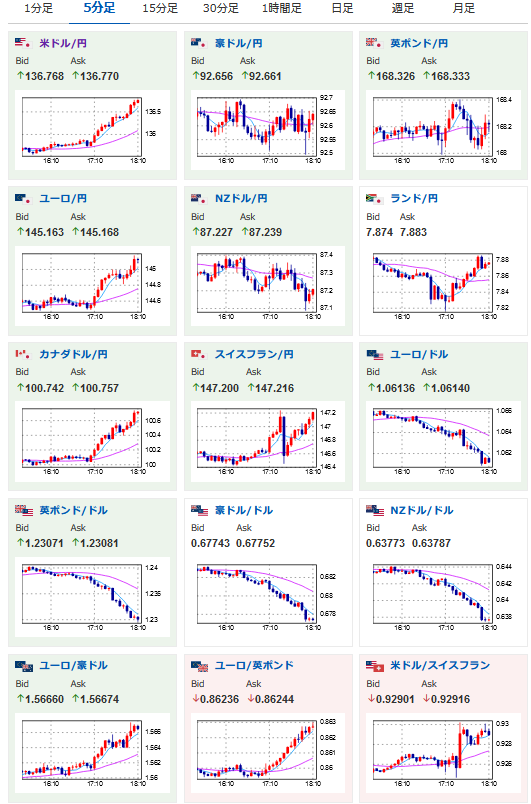Image resolution: width=531 pixels, height=804 pixels.
Task: Click the Canada flag icon beside カナダドル/円
Action: click(x=24, y=354)
